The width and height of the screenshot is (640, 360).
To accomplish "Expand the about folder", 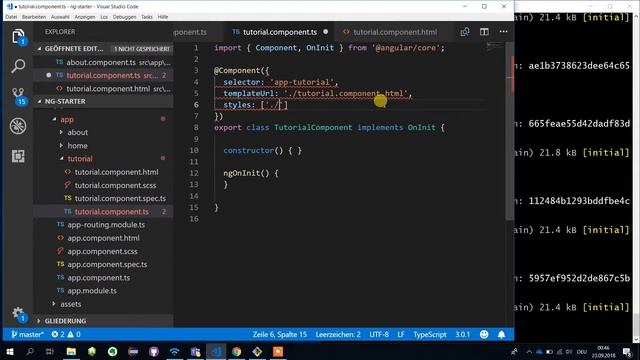I will (x=61, y=132).
